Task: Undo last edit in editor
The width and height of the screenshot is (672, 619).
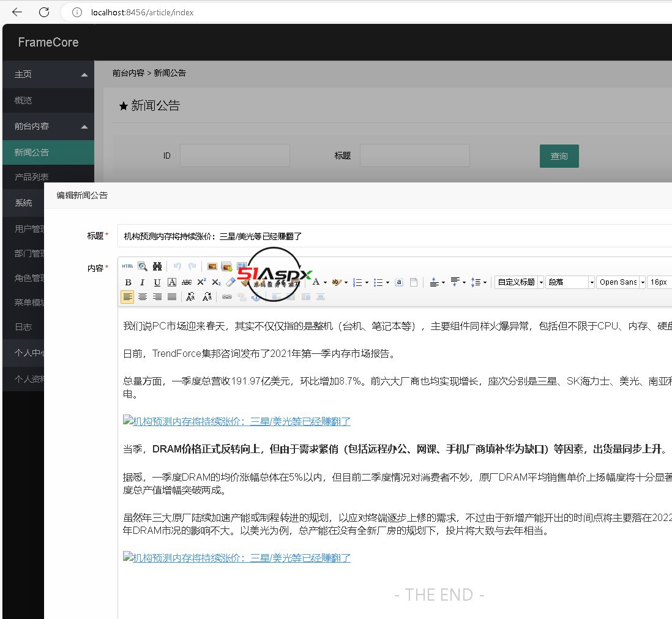Action: 177,266
